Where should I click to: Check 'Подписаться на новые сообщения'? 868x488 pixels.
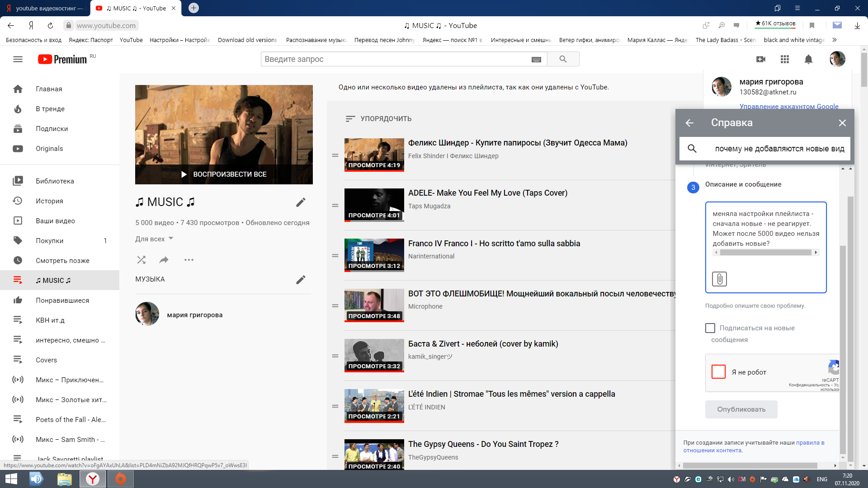tap(710, 328)
